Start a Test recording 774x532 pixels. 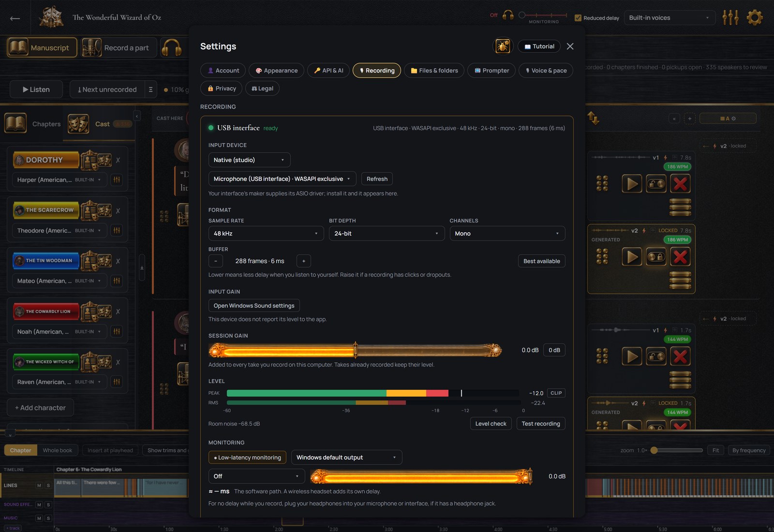541,424
